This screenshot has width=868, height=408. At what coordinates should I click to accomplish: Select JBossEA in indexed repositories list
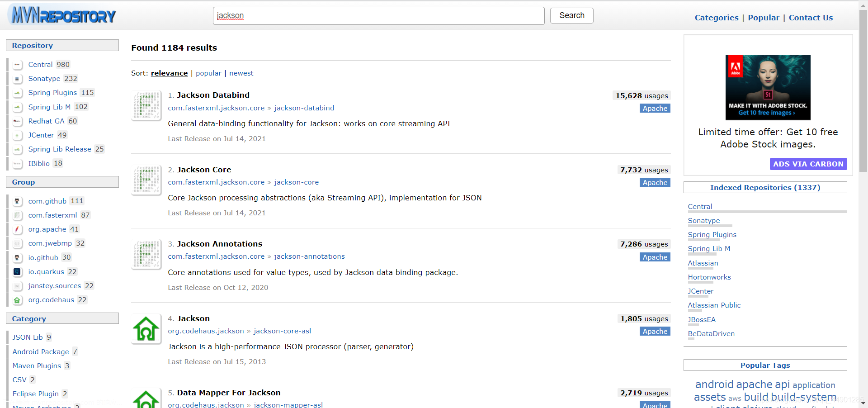click(702, 320)
